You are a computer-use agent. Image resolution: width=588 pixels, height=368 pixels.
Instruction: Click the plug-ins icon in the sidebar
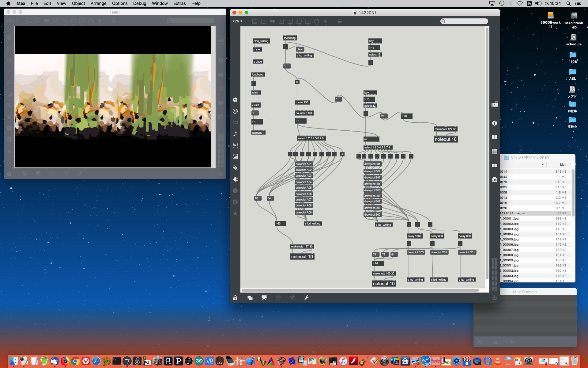click(235, 179)
